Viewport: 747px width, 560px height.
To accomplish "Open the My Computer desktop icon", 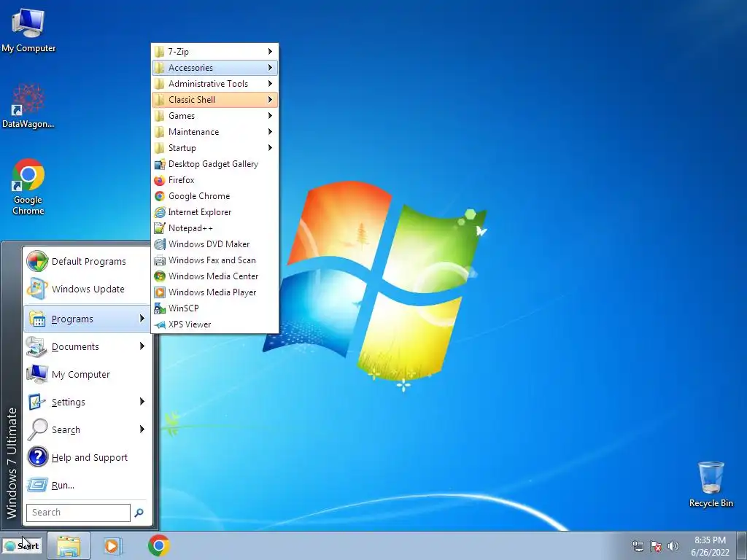I will pos(28,30).
